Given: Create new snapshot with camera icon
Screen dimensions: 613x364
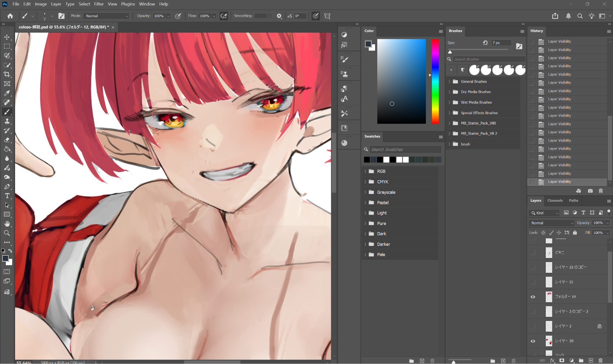Looking at the screenshot, I should pyautogui.click(x=590, y=191).
